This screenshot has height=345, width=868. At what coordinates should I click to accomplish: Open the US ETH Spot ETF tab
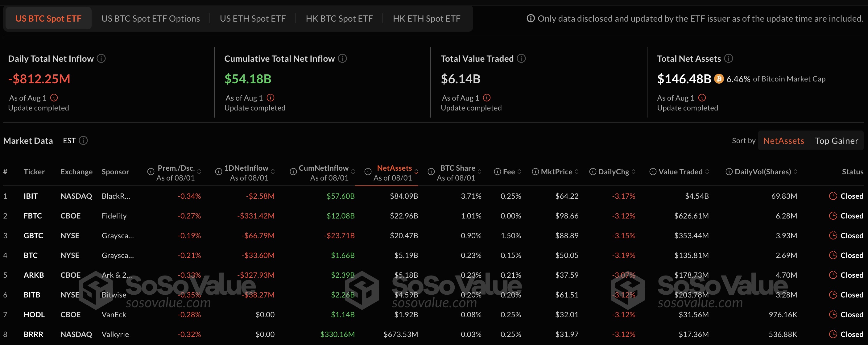[252, 19]
